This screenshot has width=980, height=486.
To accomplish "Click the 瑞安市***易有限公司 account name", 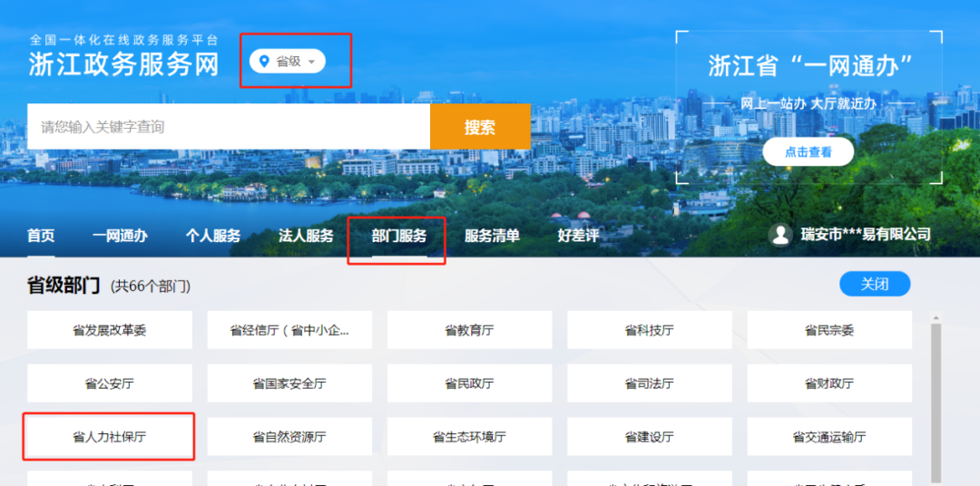I will [x=865, y=235].
